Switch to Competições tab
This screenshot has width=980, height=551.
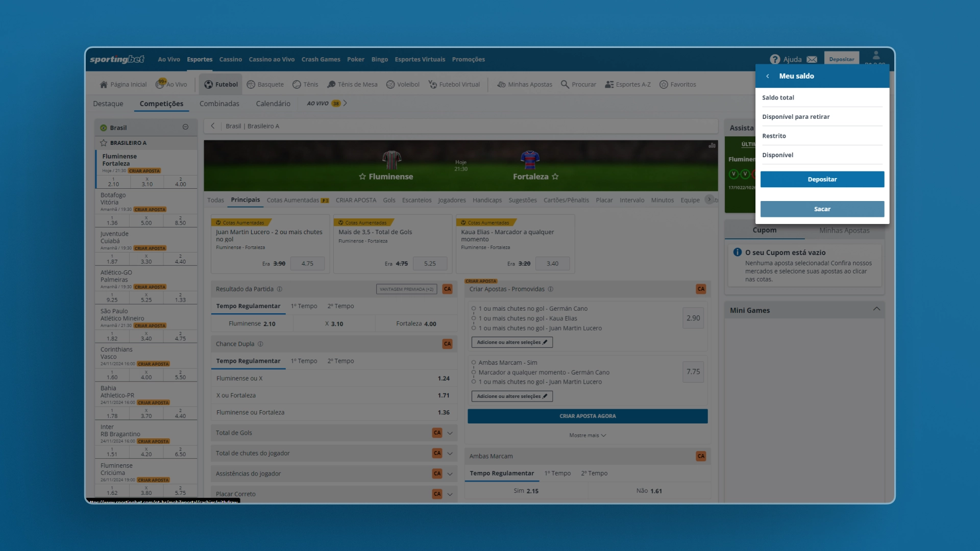pos(161,104)
